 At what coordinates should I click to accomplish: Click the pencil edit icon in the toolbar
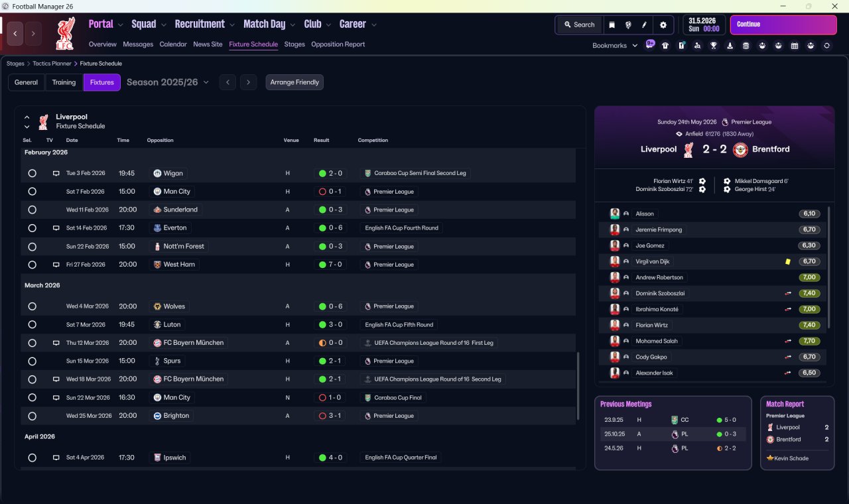pos(644,25)
